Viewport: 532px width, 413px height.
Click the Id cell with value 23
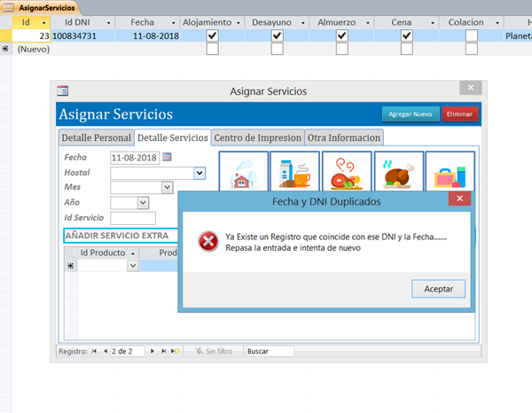pos(31,35)
